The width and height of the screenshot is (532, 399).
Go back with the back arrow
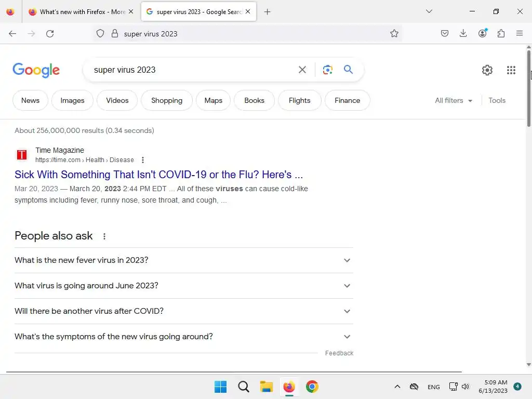click(x=12, y=34)
